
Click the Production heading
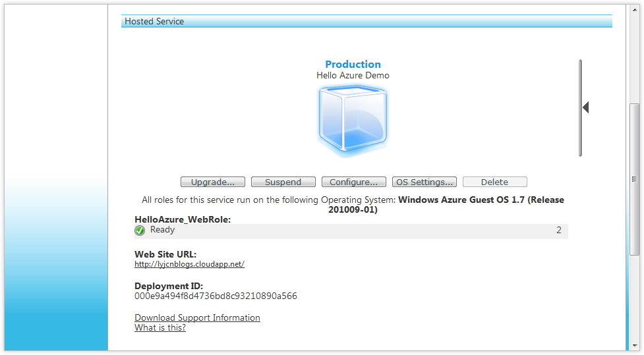pyautogui.click(x=353, y=65)
